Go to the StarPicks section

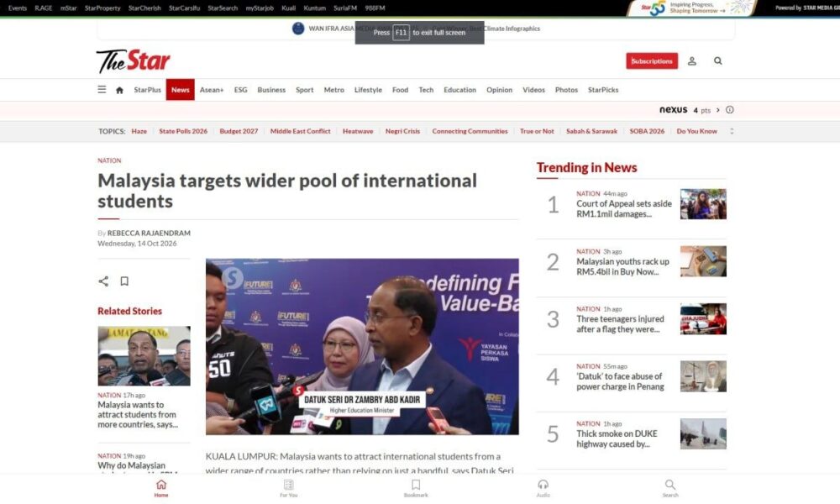pos(603,90)
